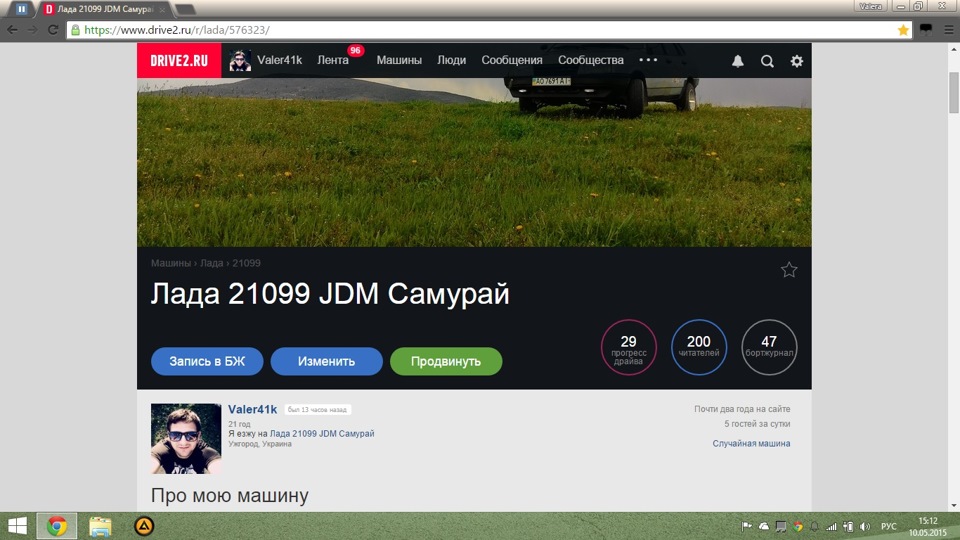960x540 pixels.
Task: Open the Лента menu item
Action: (x=333, y=60)
